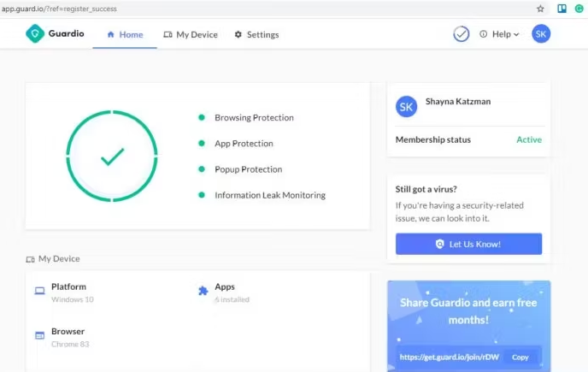588x372 pixels.
Task: Select Browsing Protection status item
Action: point(254,117)
